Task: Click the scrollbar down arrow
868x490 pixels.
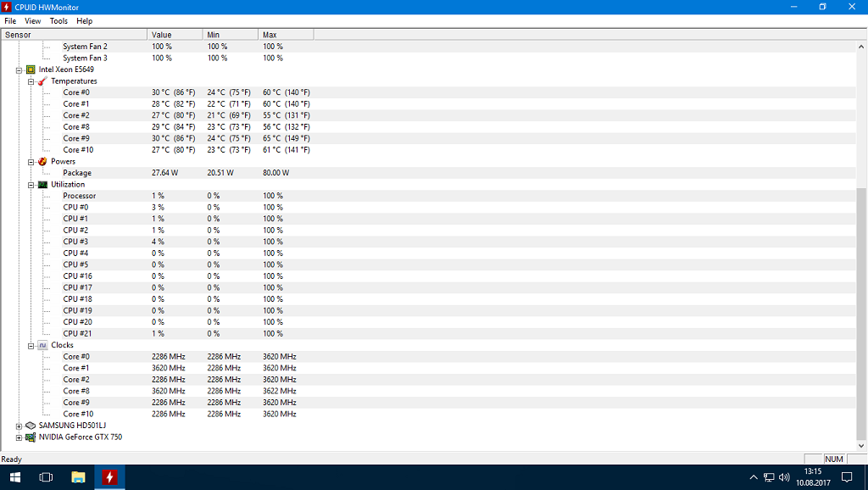Action: click(x=861, y=445)
